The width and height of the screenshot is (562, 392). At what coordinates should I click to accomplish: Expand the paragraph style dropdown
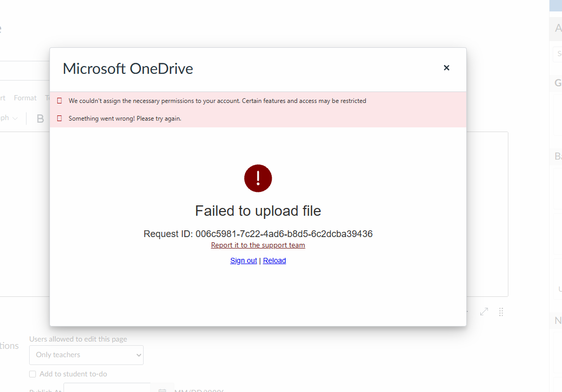pyautogui.click(x=9, y=118)
